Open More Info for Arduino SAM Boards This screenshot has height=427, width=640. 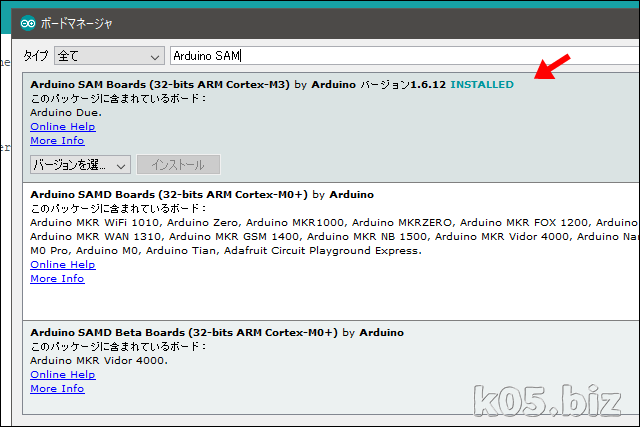pos(58,140)
